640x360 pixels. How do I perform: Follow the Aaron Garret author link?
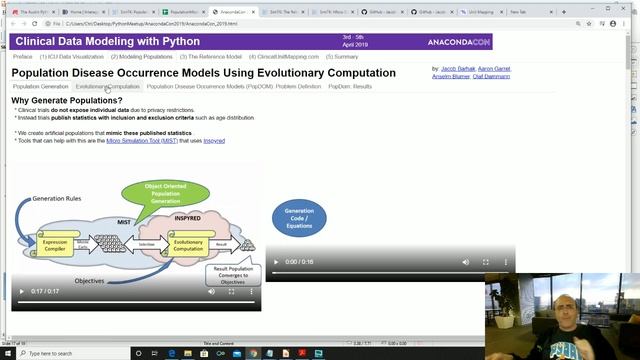coord(494,69)
